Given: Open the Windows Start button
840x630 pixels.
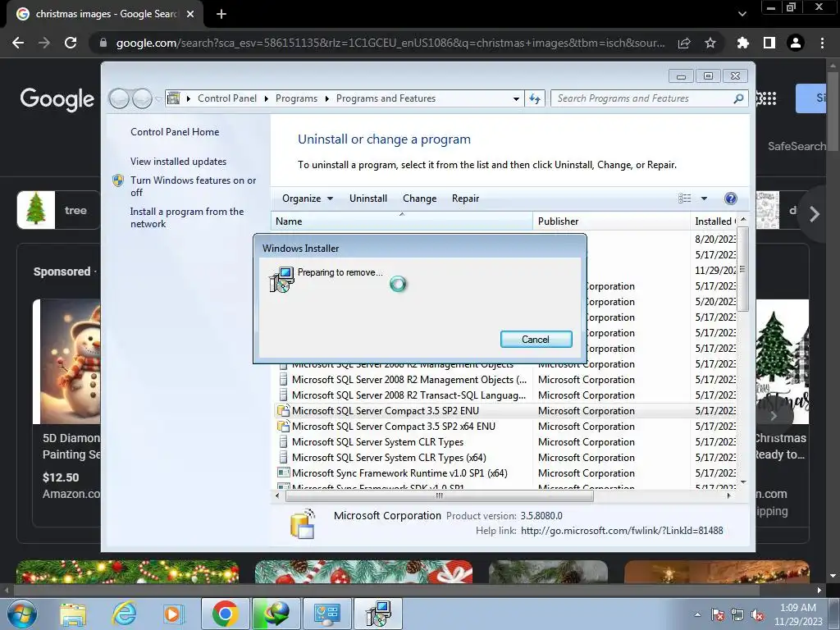Looking at the screenshot, I should (21, 614).
